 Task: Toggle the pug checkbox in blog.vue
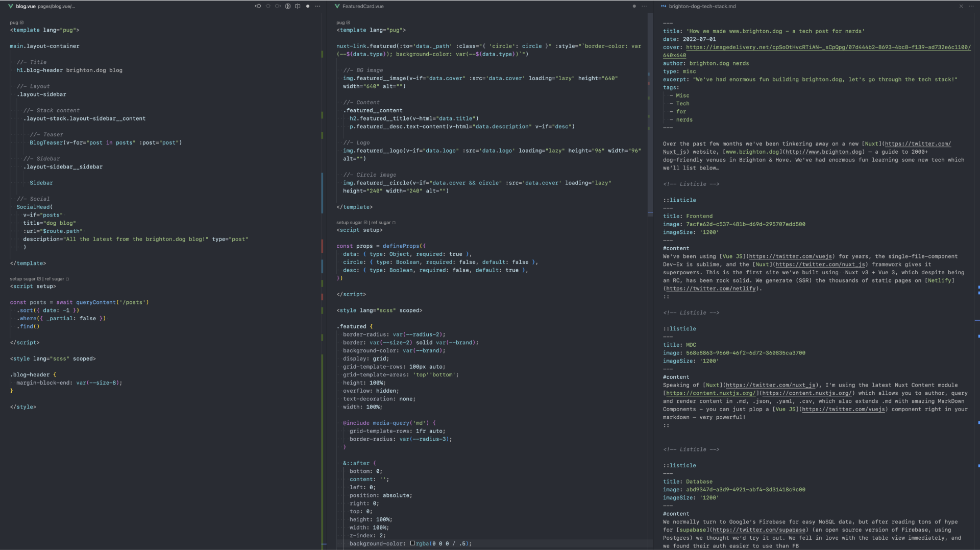(x=21, y=22)
